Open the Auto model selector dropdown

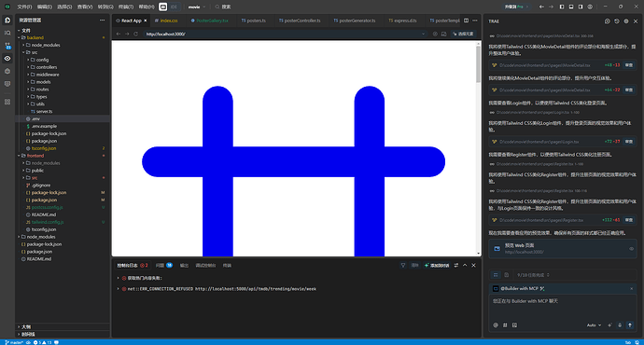(x=594, y=324)
